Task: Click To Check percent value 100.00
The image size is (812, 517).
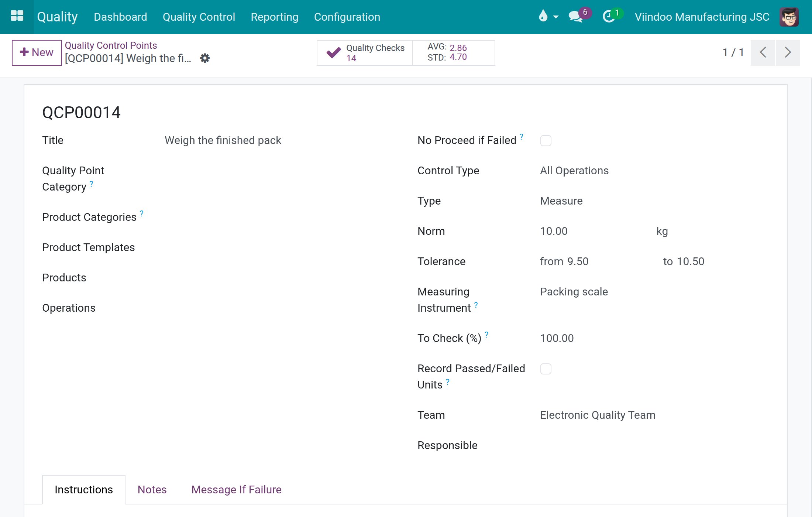Action: pos(557,338)
